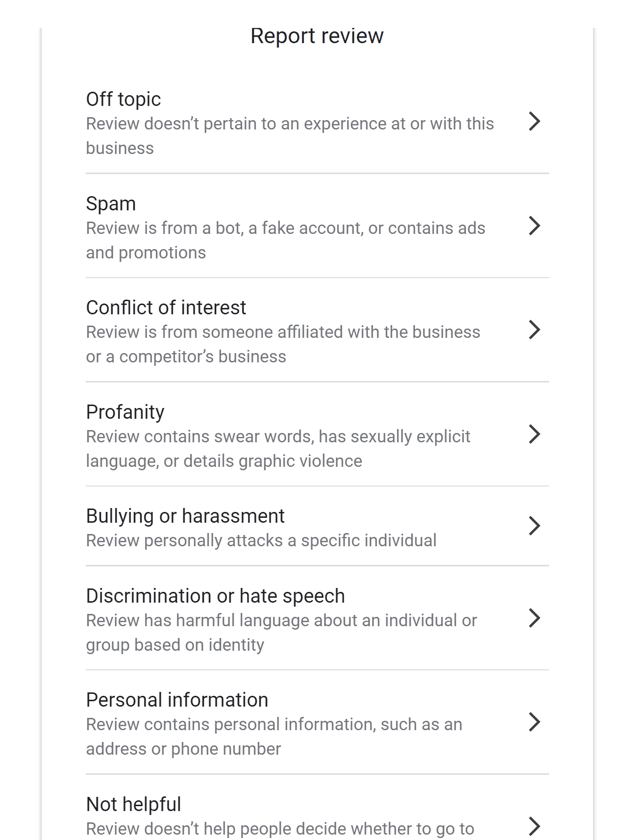This screenshot has width=625, height=840.
Task: Click 'Review personally attacks a specific individual' text
Action: (x=261, y=540)
